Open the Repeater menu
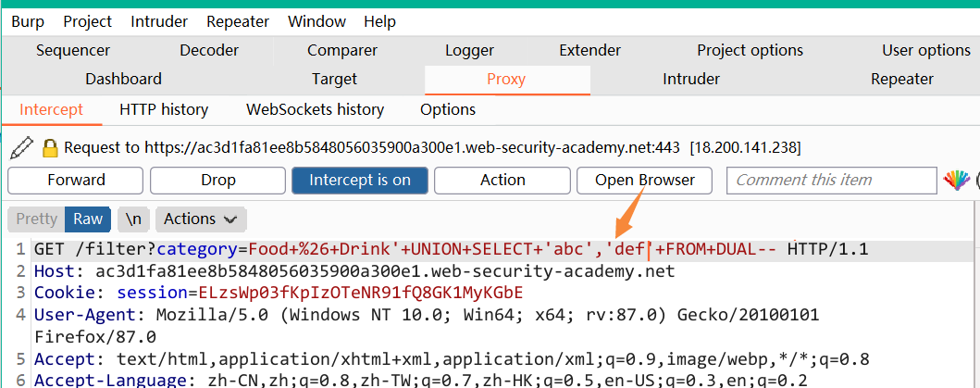The height and width of the screenshot is (388, 980). [238, 22]
